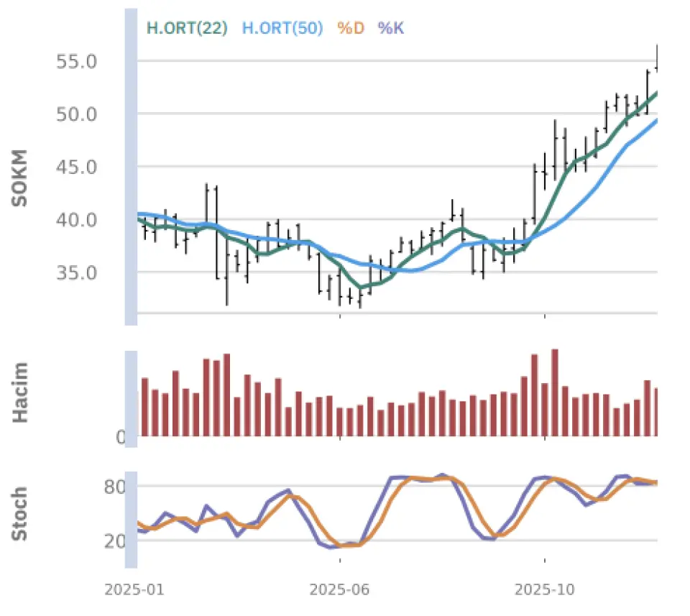Toggle the H.ORT(50) legend entry
Viewport: 690px width, 616px height.
(282, 29)
